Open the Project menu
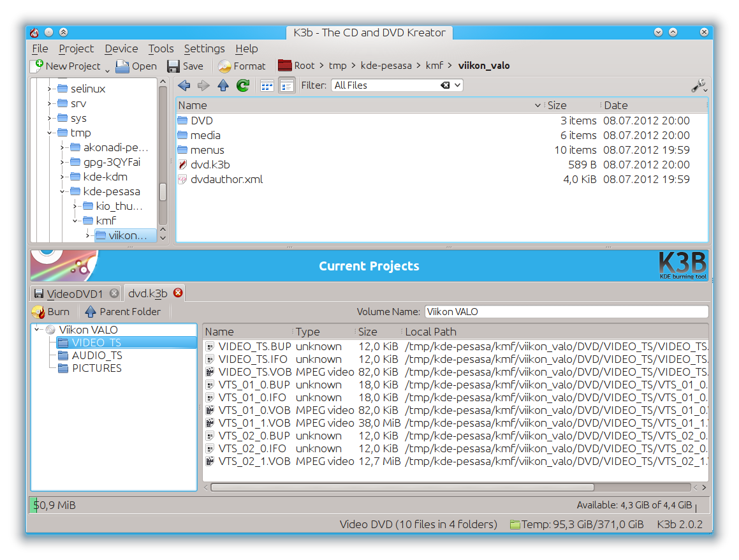The image size is (739, 560). 77,48
